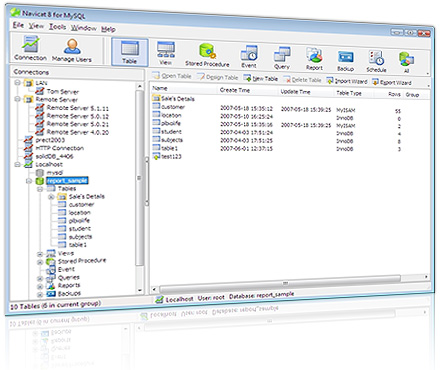440x370 pixels.
Task: Expand the Sale's Details group in tree
Action: [51, 197]
